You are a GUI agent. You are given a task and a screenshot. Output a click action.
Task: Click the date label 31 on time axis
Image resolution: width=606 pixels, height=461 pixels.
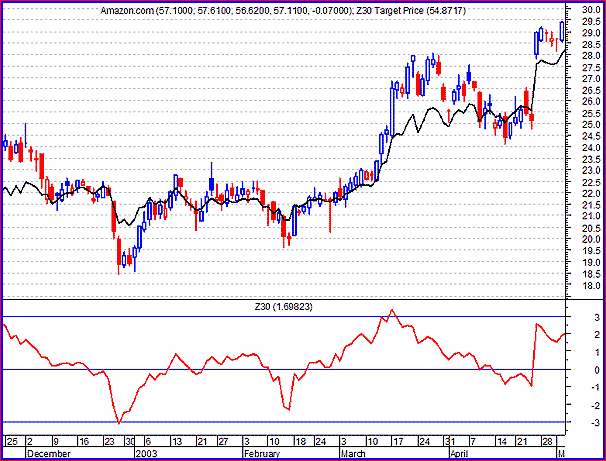[449, 441]
